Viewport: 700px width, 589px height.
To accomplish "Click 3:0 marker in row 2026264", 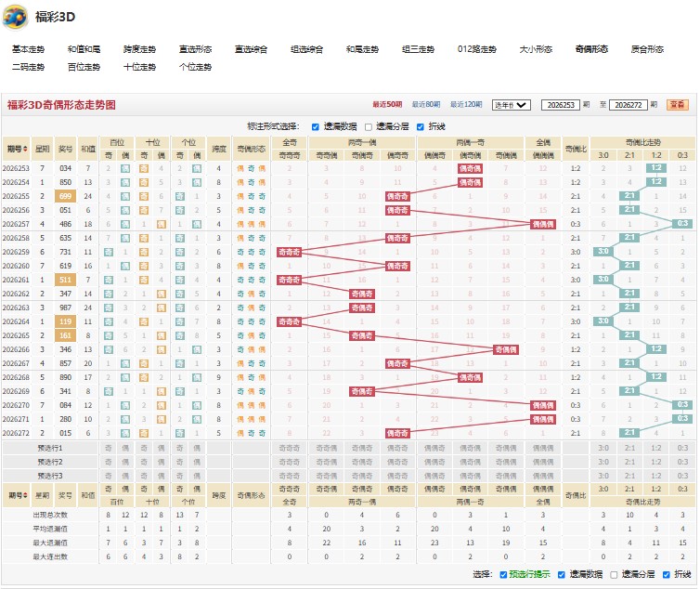I will (x=603, y=321).
